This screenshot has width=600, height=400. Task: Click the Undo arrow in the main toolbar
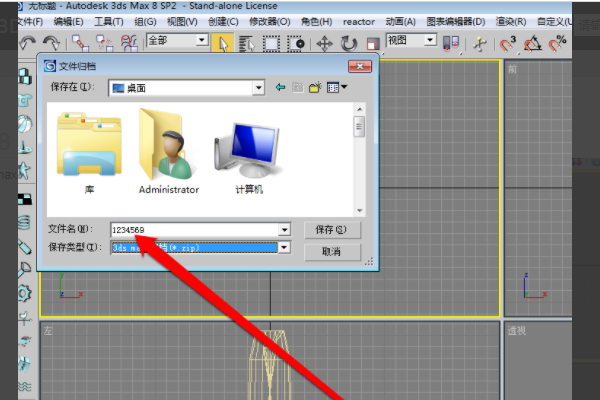28,43
